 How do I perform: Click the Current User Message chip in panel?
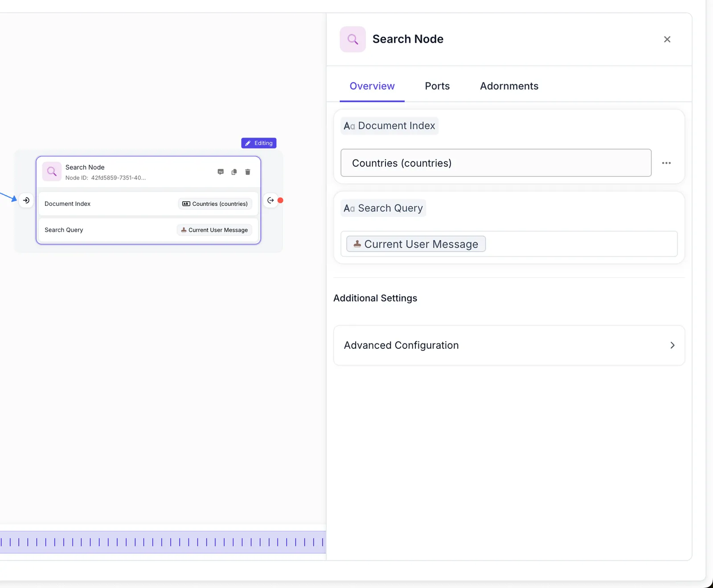tap(416, 244)
